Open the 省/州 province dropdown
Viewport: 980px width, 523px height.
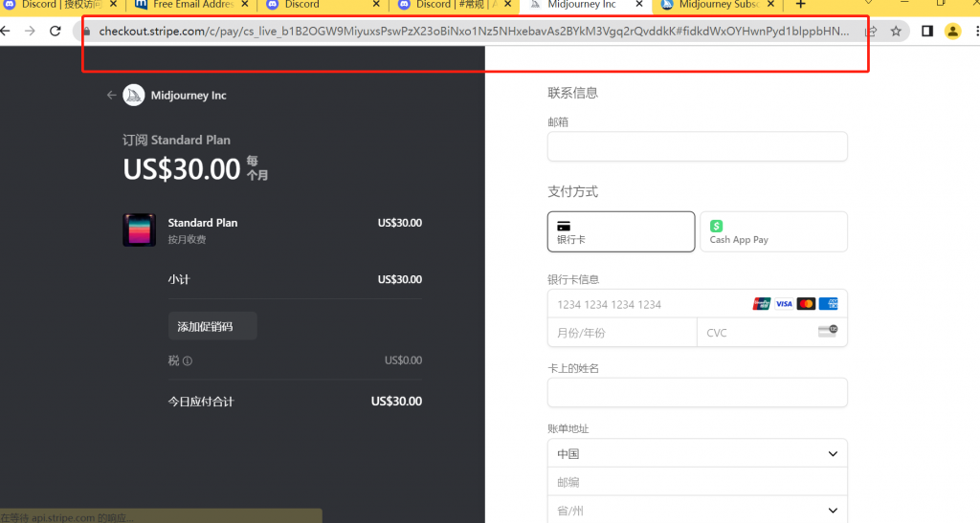698,510
